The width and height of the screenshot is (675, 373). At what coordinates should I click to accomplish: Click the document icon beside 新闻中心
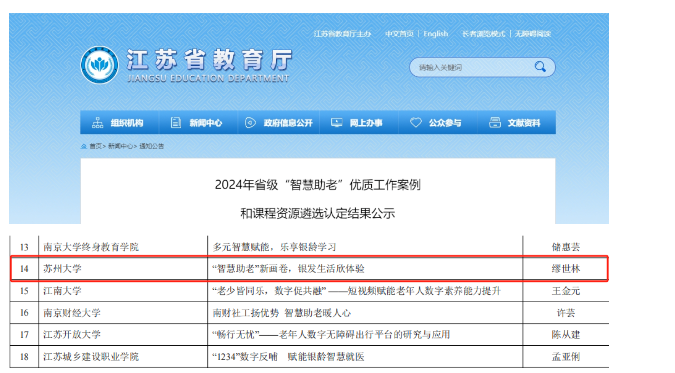[176, 123]
